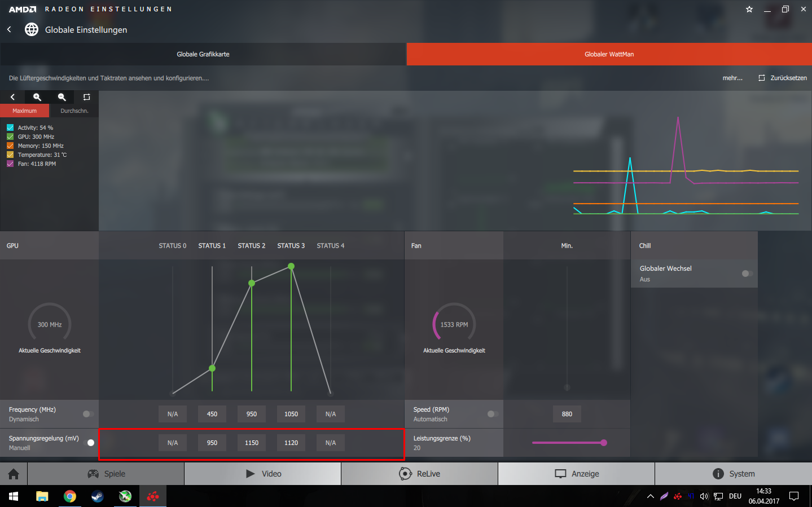Open the Spiele section
Screen dimensions: 812x507
[106, 474]
